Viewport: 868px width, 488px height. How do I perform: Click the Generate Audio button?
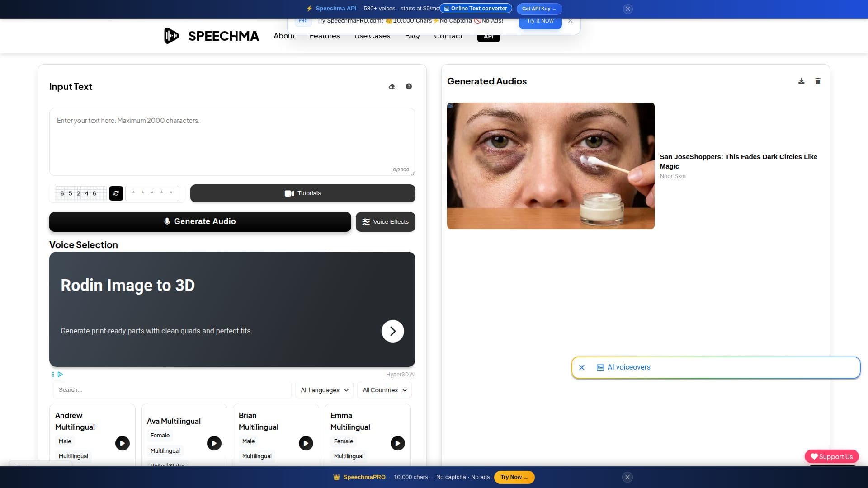pyautogui.click(x=200, y=222)
